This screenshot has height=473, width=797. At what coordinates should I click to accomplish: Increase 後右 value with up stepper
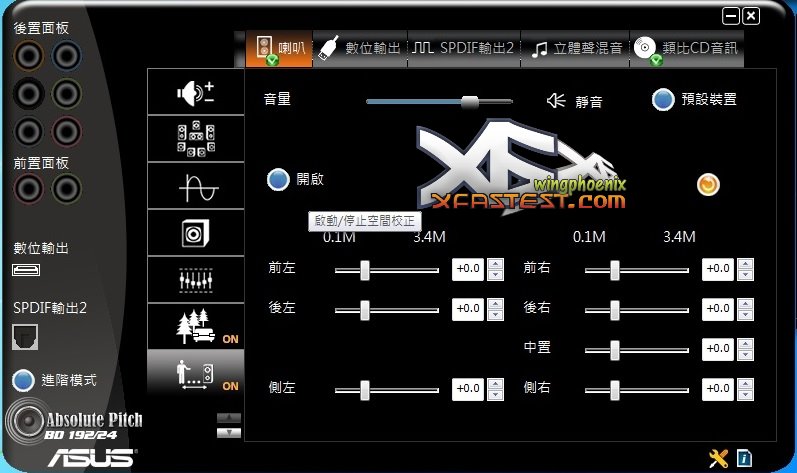pos(745,304)
